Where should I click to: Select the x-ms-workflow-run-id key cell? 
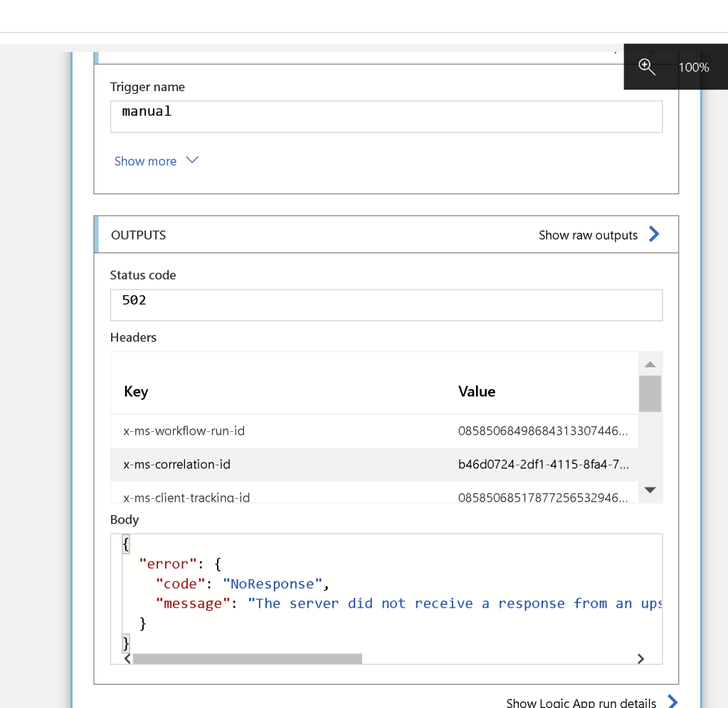tap(184, 430)
